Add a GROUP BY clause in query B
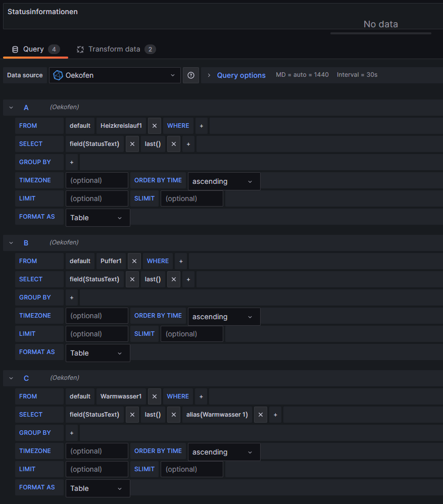Viewport: 443px width, 504px height. (72, 297)
